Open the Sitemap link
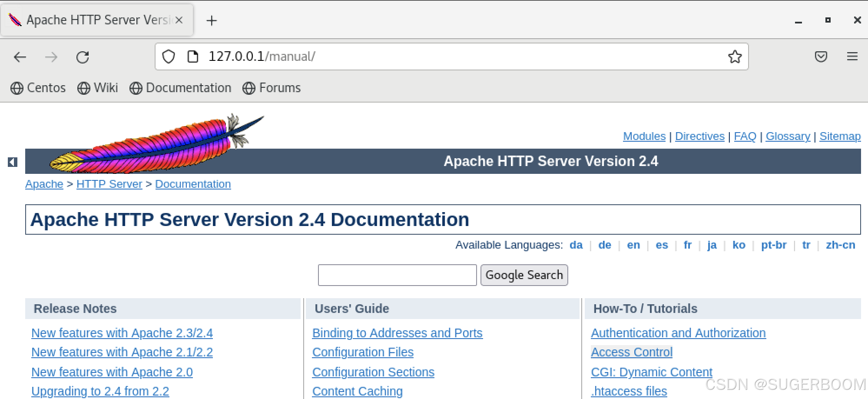The image size is (868, 399). (840, 136)
